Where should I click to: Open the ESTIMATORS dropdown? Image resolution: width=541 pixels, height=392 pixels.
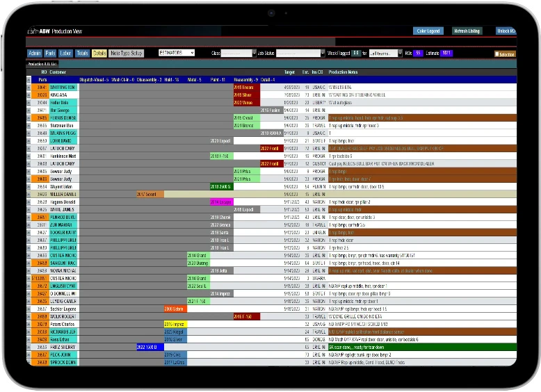click(177, 53)
